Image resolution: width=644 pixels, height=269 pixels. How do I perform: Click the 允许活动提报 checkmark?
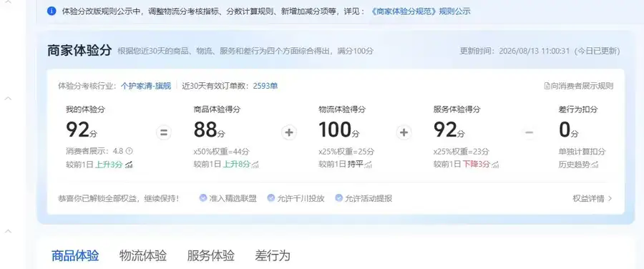[x=338, y=198]
